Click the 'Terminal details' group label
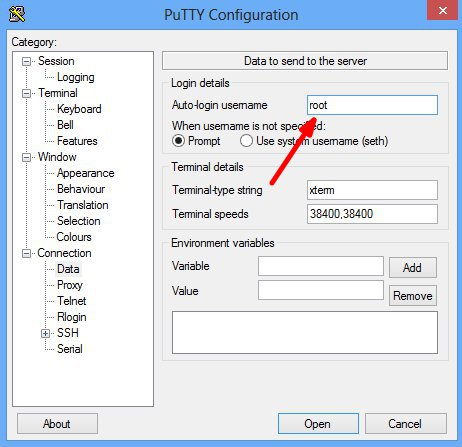462x447 pixels. click(x=207, y=167)
